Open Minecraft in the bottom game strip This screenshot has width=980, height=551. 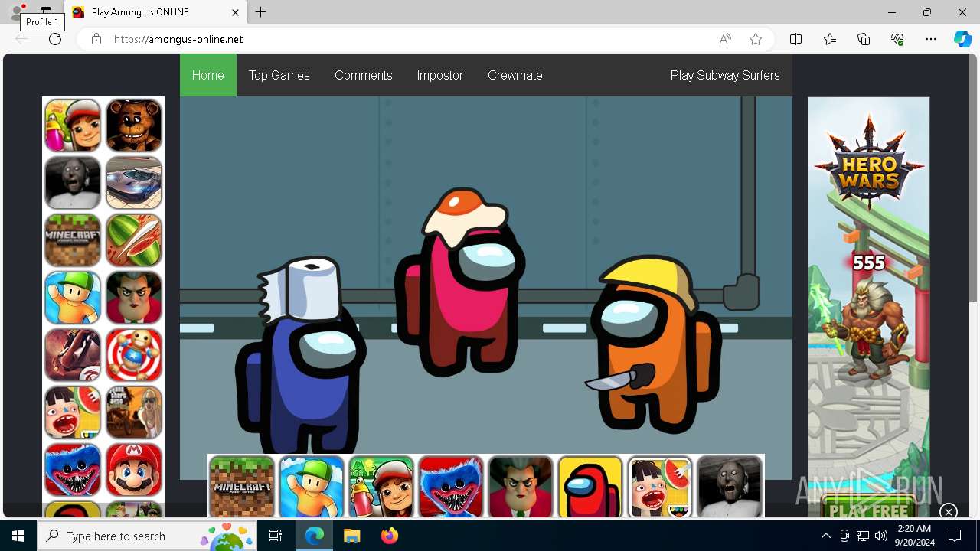click(x=242, y=487)
